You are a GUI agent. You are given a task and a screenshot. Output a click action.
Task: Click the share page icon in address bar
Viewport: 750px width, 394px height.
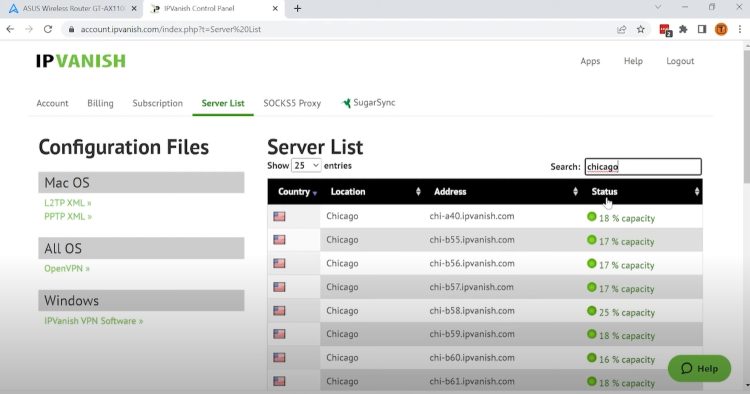tap(621, 30)
